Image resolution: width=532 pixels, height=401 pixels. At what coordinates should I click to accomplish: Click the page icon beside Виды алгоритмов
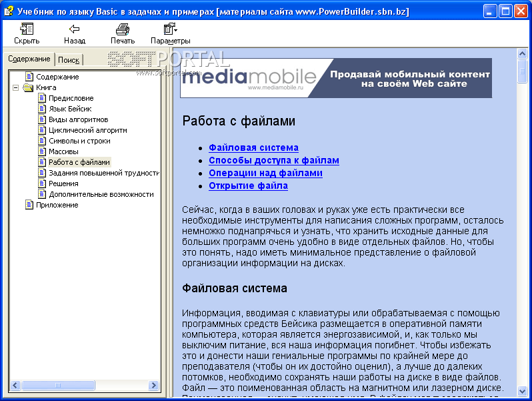[x=42, y=119]
